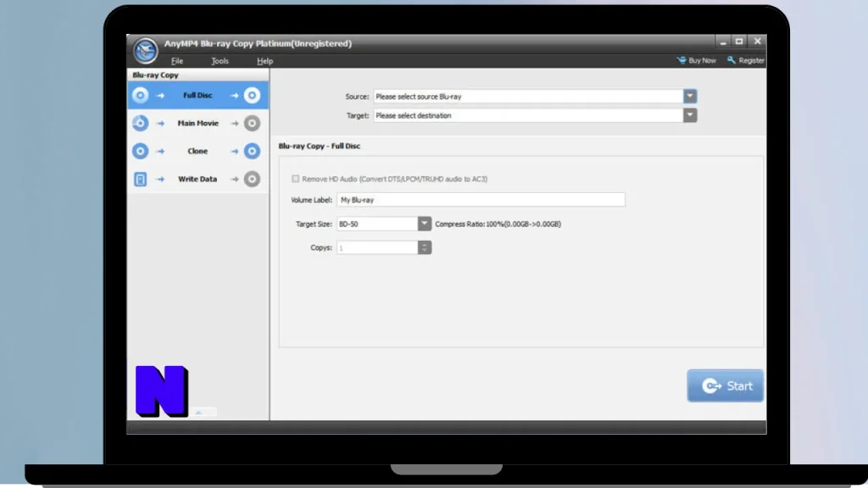The image size is (868, 488).
Task: Expand the sidebar bottom collapse arrow
Action: coord(198,413)
